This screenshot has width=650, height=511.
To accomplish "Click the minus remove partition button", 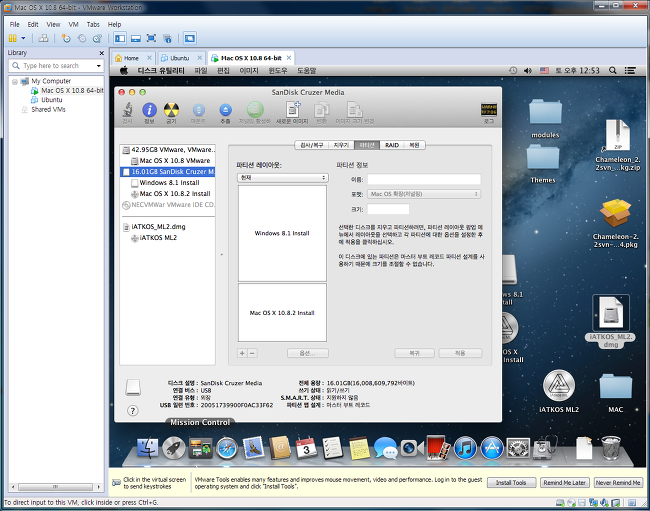I will click(252, 353).
